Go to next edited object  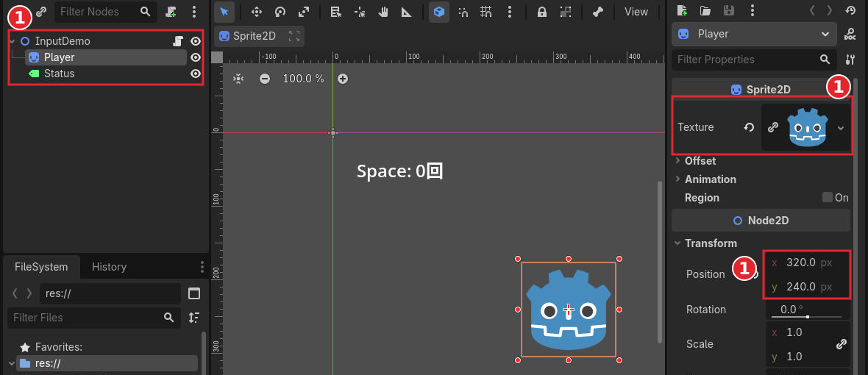pos(829,10)
